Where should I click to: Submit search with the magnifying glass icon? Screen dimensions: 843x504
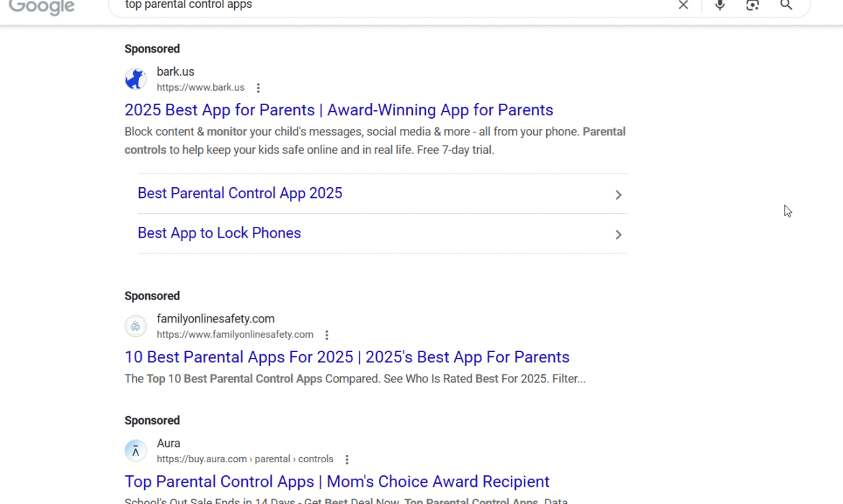(786, 5)
